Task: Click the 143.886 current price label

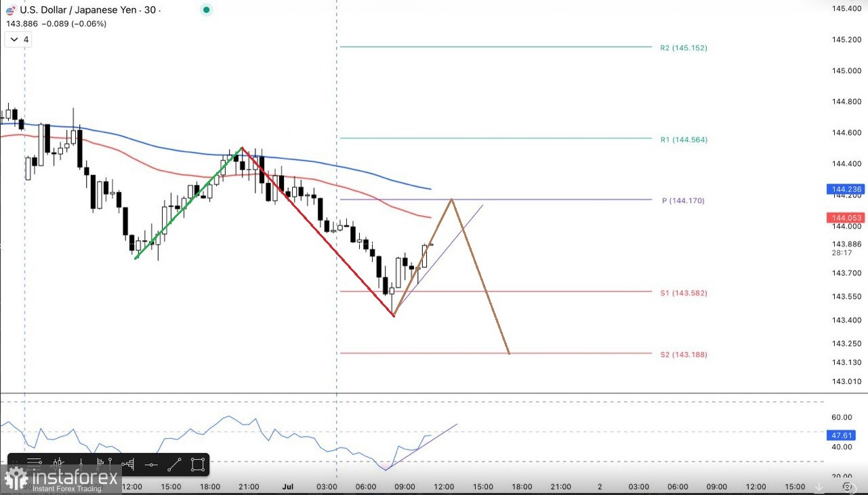Action: (846, 244)
